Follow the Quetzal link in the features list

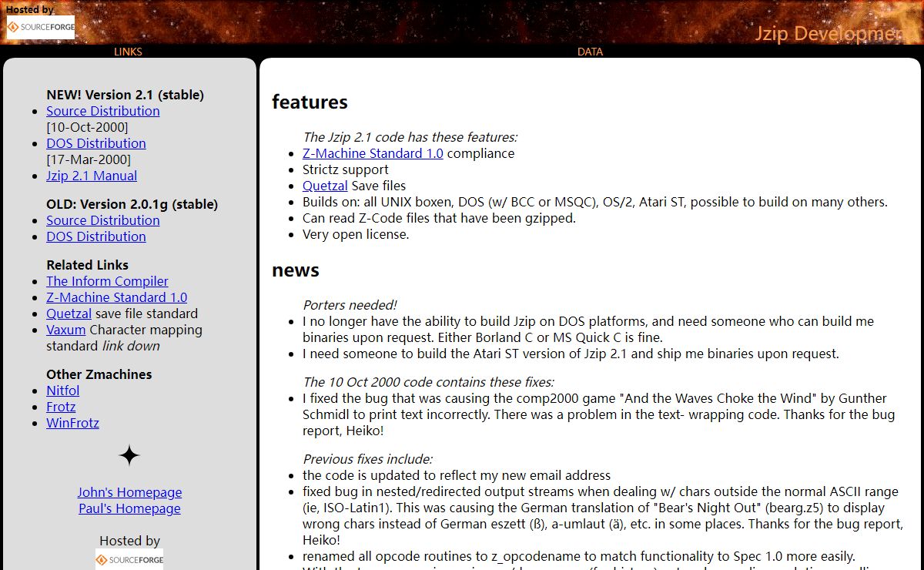(x=325, y=186)
